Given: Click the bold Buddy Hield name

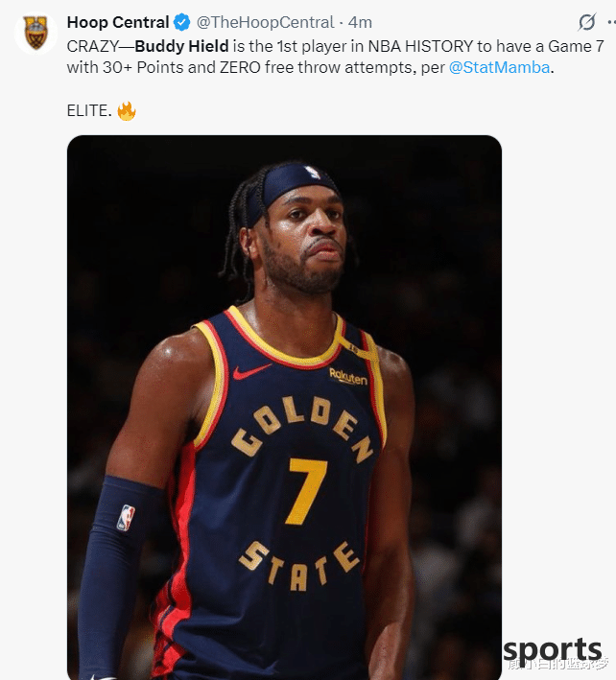Looking at the screenshot, I should pyautogui.click(x=181, y=46).
